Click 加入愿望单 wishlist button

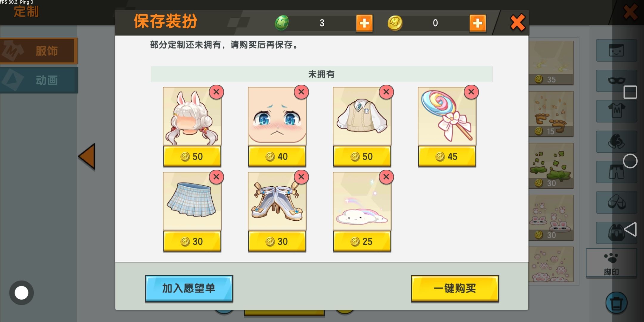(x=189, y=288)
